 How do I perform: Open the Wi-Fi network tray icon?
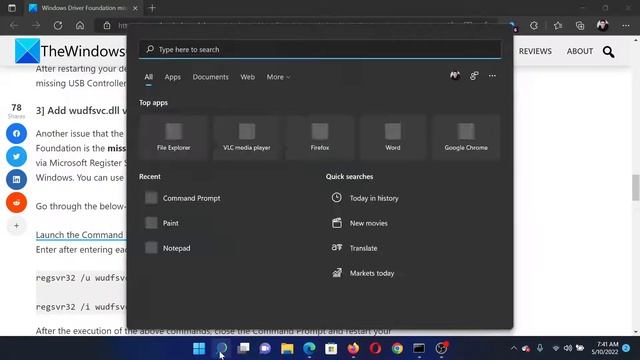coord(556,348)
